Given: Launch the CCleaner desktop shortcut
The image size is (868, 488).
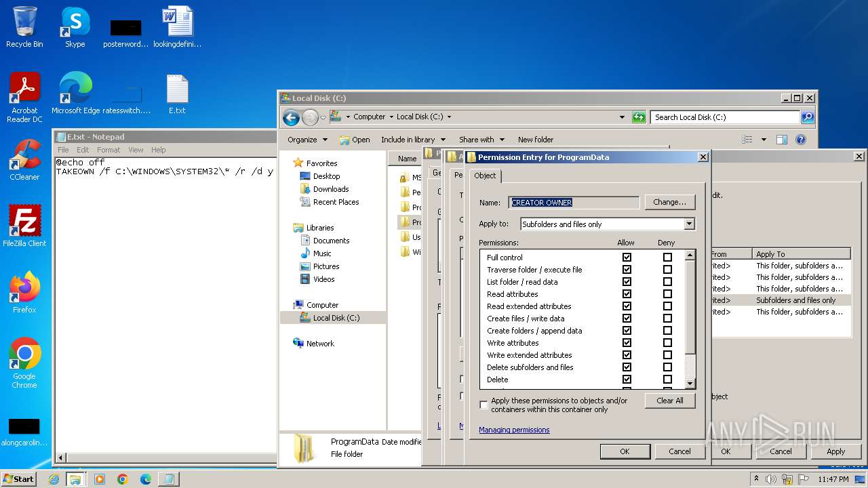Looking at the screenshot, I should click(x=24, y=159).
